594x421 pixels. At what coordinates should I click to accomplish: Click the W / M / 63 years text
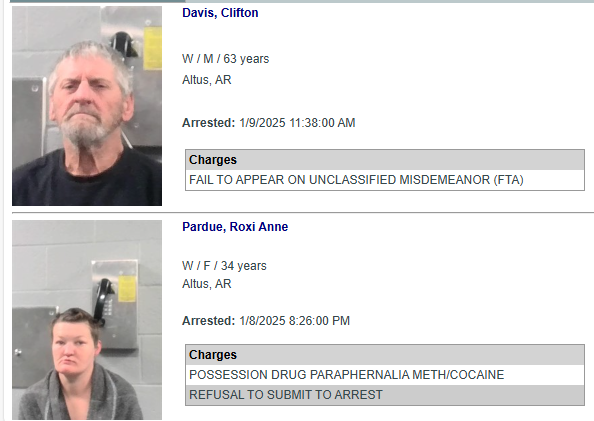point(225,59)
